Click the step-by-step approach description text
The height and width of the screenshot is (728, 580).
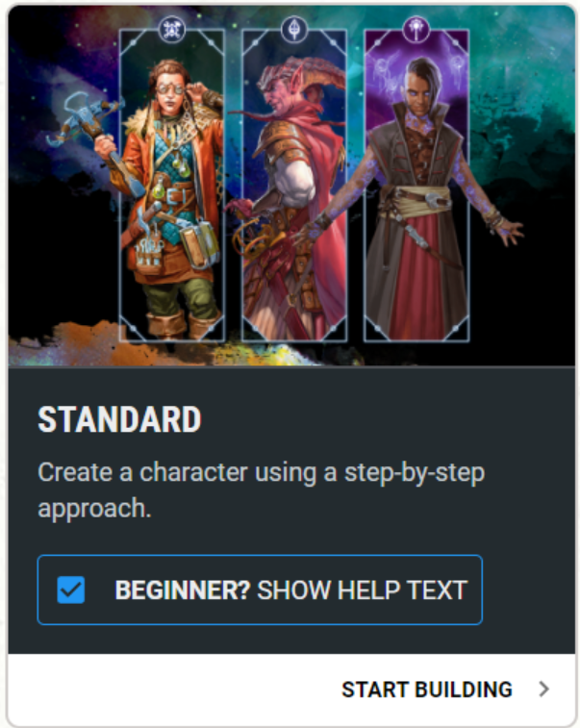[261, 490]
